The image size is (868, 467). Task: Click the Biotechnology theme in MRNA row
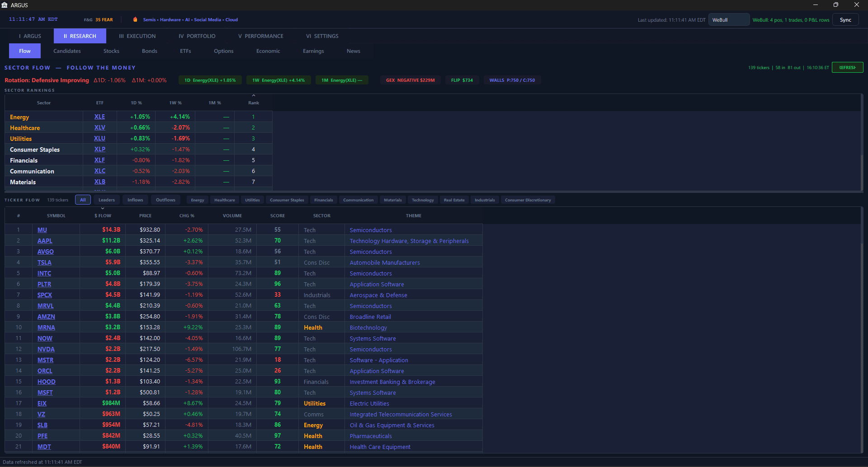[x=368, y=327]
